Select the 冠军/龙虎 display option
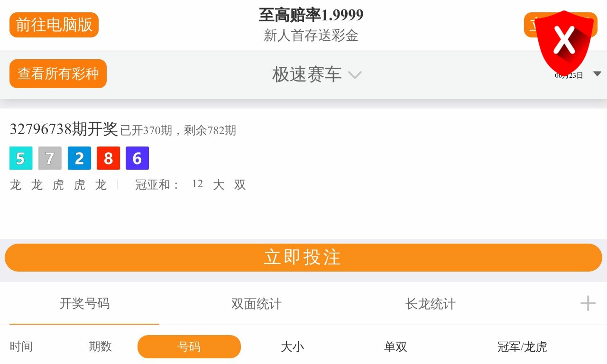607x364 pixels. click(x=522, y=347)
